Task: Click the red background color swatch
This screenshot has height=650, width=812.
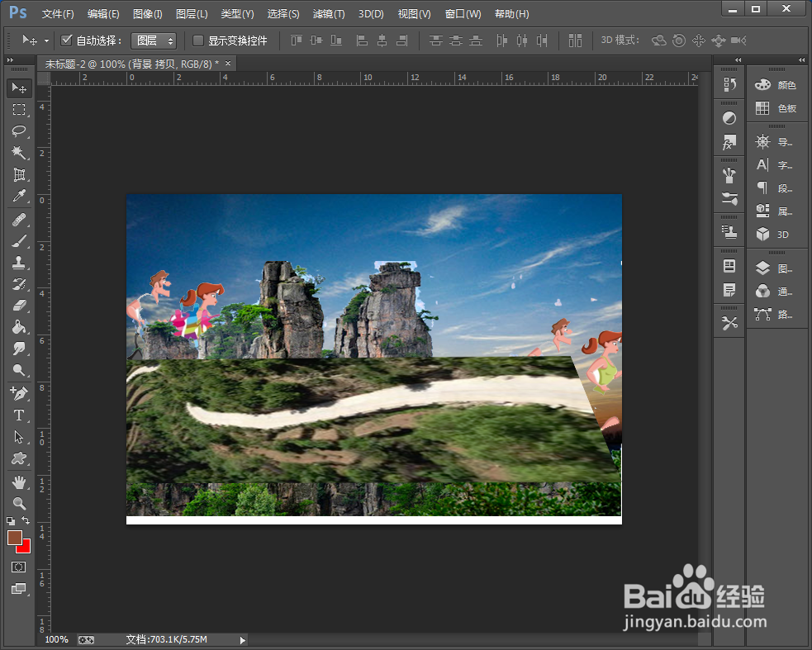Action: [26, 548]
